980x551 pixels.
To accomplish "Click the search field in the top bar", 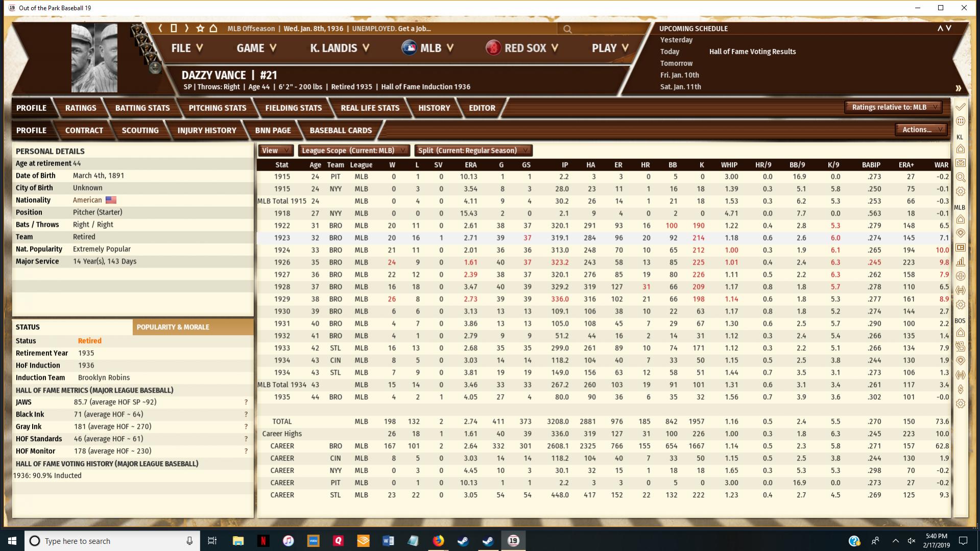I will click(603, 29).
